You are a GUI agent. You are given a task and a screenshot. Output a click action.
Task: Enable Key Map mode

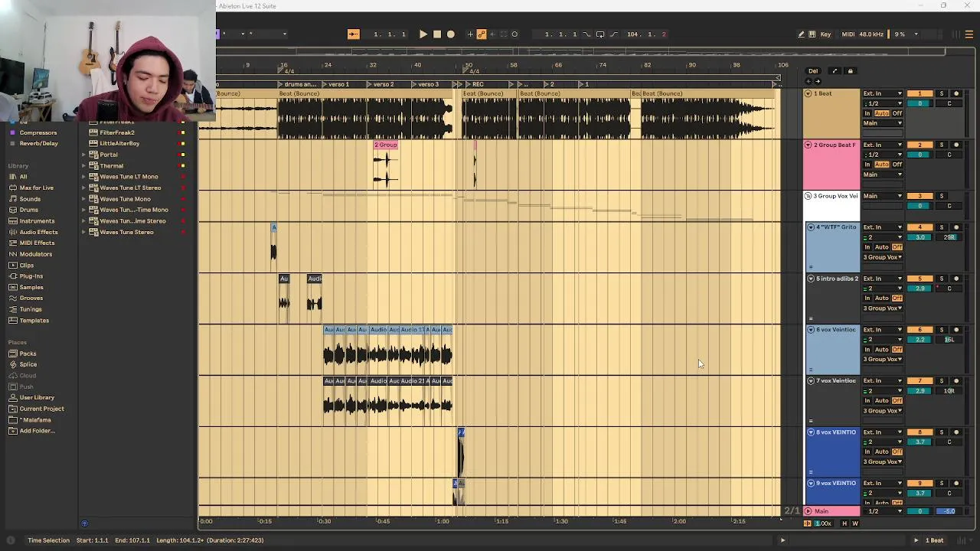(825, 34)
